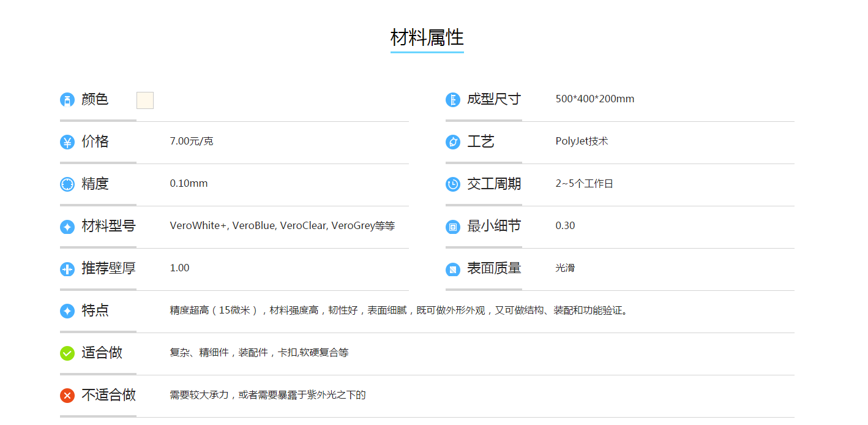The width and height of the screenshot is (868, 425).
Task: Click the precision icon next to 精度
Action: (x=67, y=184)
